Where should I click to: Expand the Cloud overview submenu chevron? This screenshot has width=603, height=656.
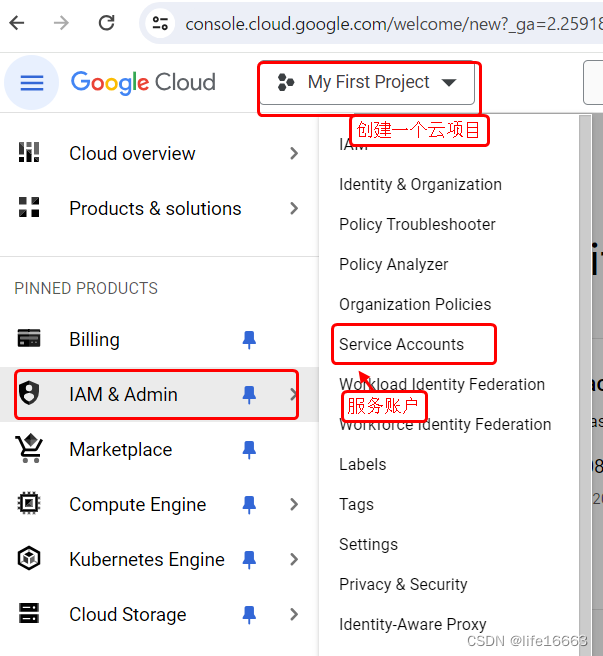[x=293, y=153]
